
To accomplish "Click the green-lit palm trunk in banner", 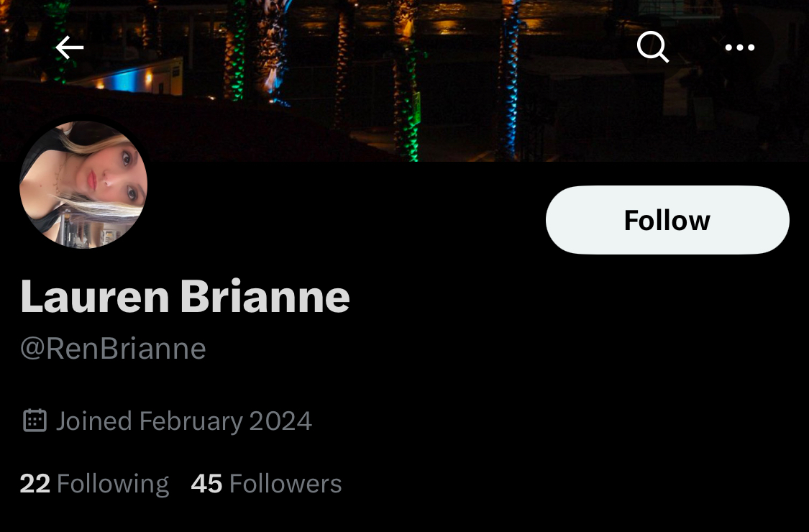I will pyautogui.click(x=235, y=52).
